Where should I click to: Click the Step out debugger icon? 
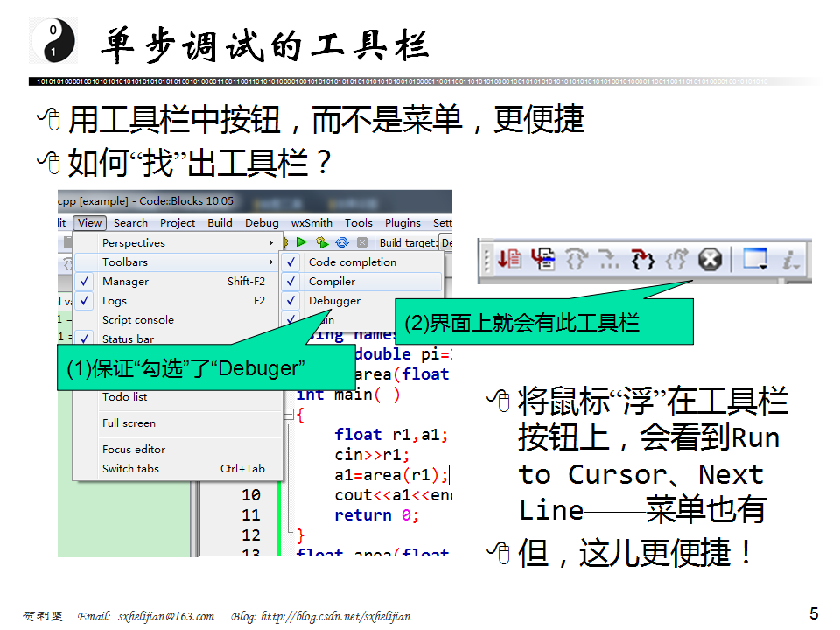pyautogui.click(x=676, y=260)
